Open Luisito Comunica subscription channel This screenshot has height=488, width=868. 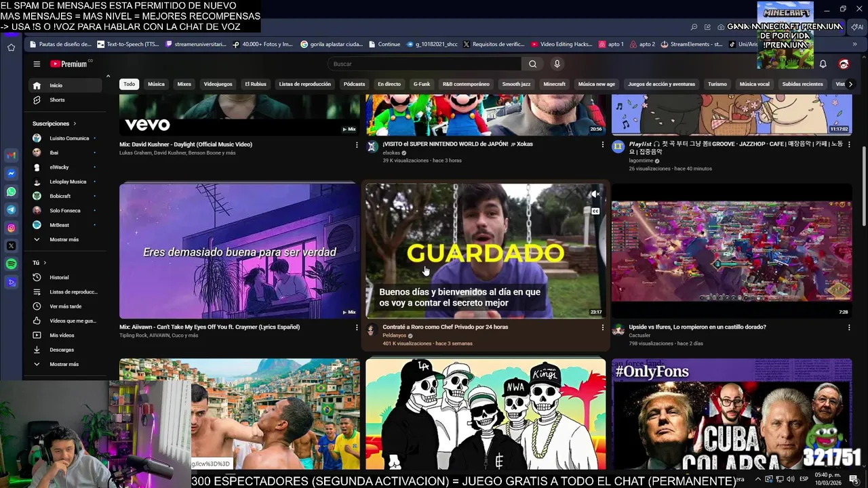click(68, 138)
